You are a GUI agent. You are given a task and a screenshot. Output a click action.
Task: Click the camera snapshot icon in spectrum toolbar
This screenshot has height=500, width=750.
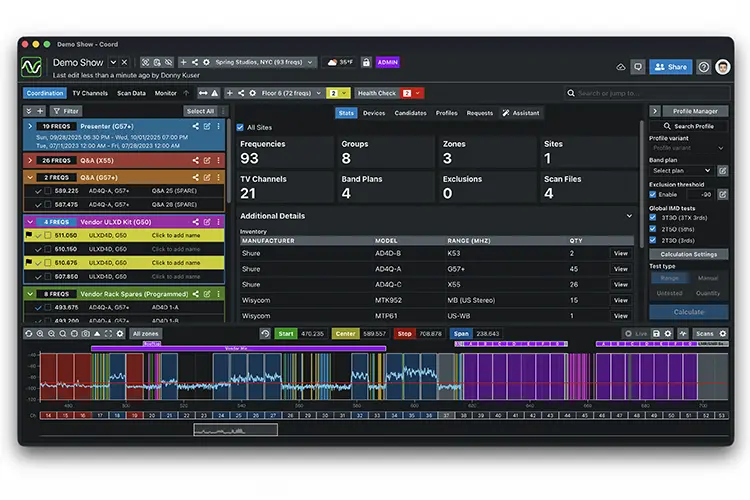pyautogui.click(x=86, y=333)
